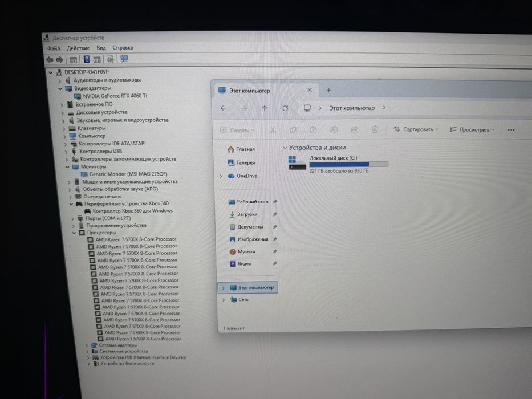Open the Справка menu
The width and height of the screenshot is (532, 399).
coord(123,48)
